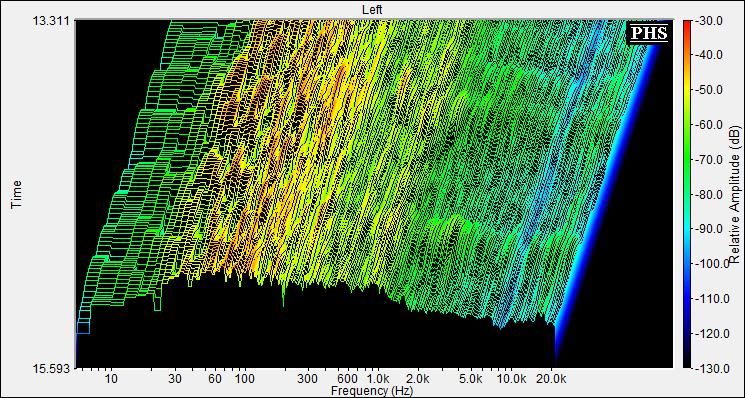Click the 60 frequency tick label
The height and width of the screenshot is (398, 745).
(215, 379)
